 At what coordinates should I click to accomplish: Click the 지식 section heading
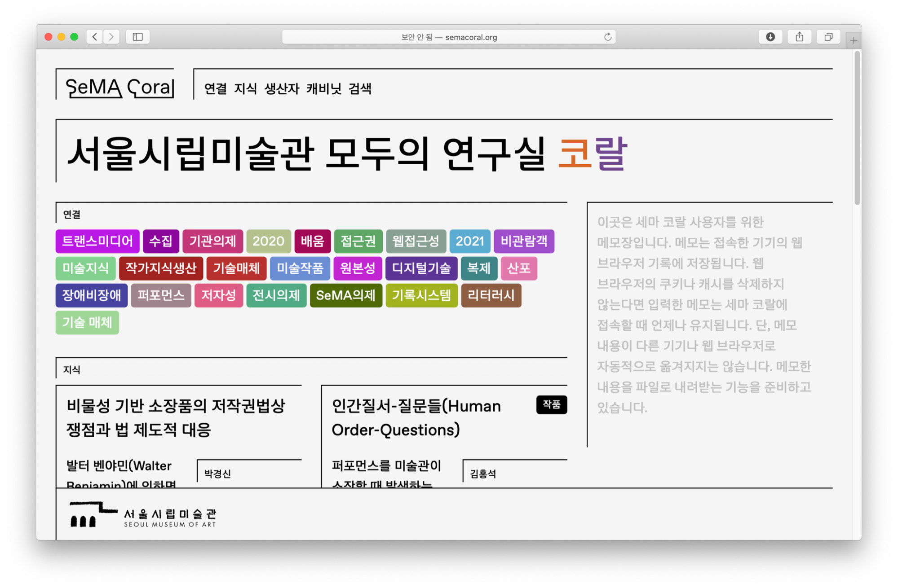point(71,369)
